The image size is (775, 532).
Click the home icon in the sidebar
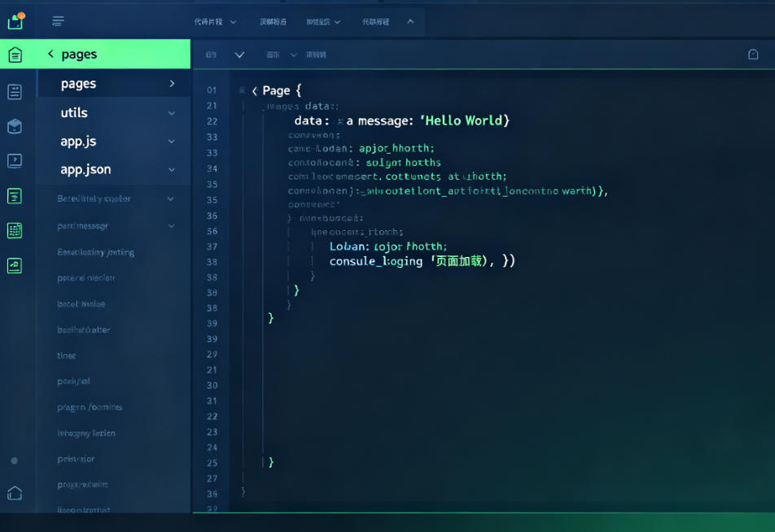[15, 493]
